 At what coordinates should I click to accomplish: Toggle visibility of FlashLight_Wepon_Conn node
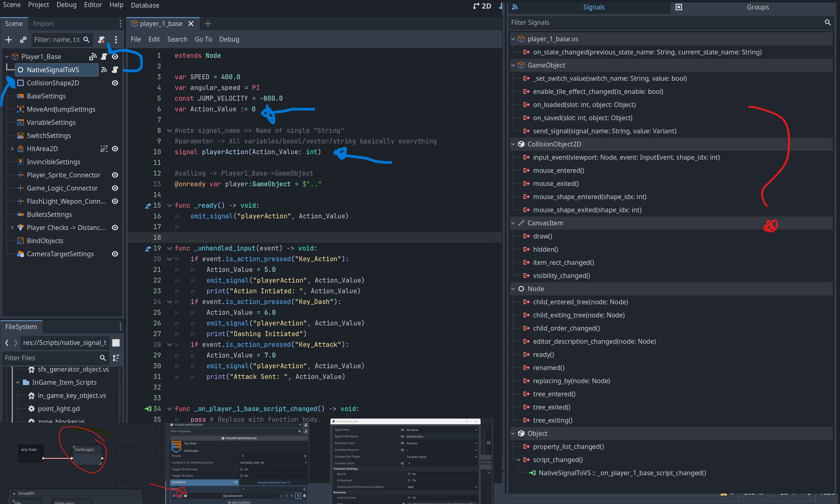[115, 201]
